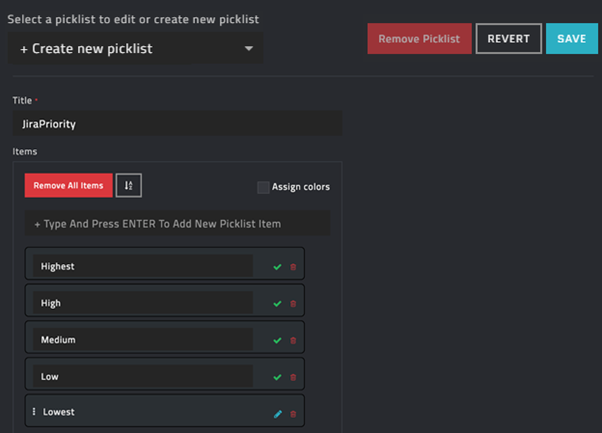Confirm the Low item with green checkmark
Screen dimensions: 602x433
[x=277, y=377]
